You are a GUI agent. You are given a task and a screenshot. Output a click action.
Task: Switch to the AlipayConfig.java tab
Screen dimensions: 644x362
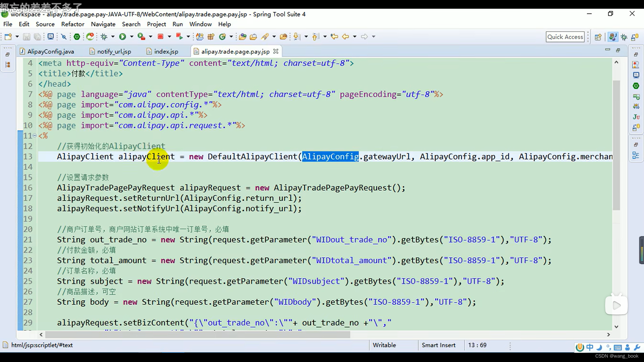click(x=47, y=51)
